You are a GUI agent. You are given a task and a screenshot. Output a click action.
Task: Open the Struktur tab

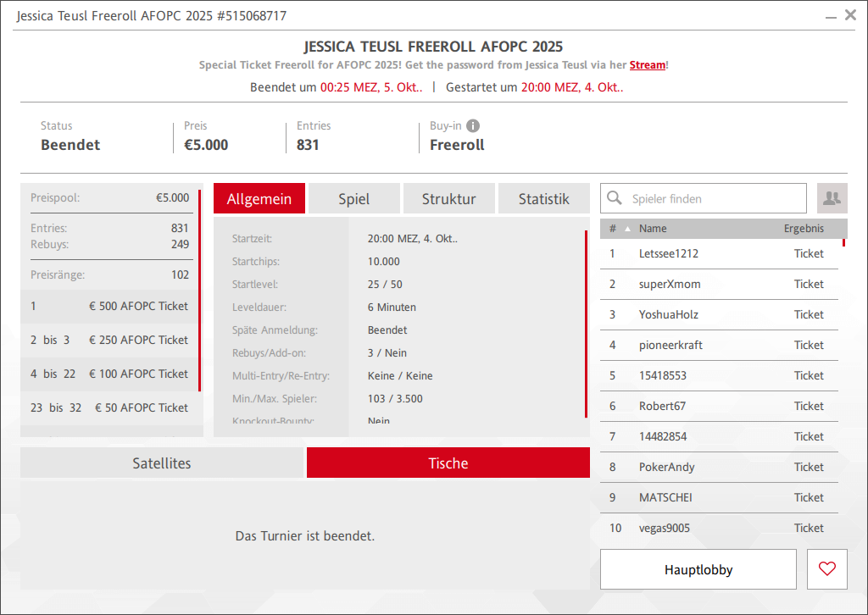click(x=448, y=199)
